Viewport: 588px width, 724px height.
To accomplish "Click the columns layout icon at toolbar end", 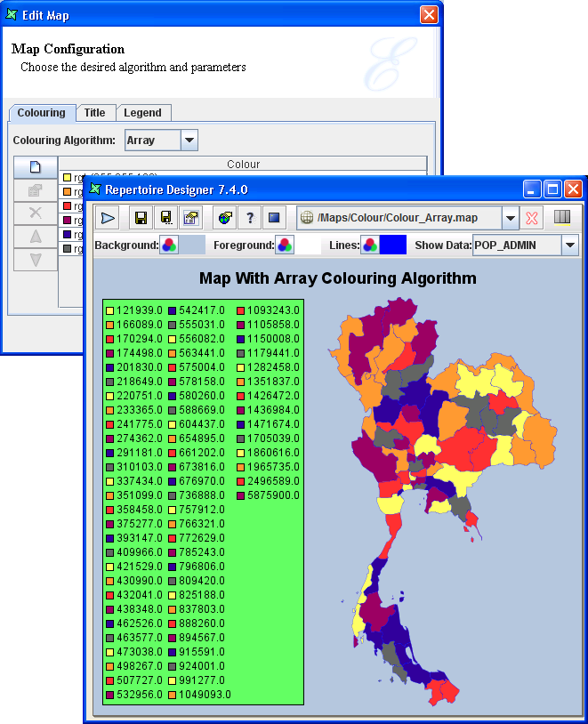I will 562,217.
